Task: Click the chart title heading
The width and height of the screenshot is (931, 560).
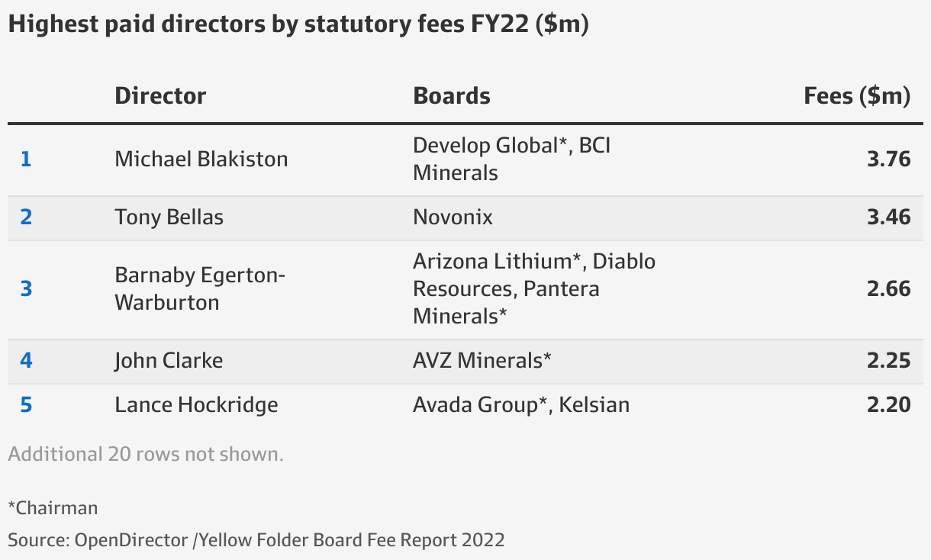Action: (298, 24)
